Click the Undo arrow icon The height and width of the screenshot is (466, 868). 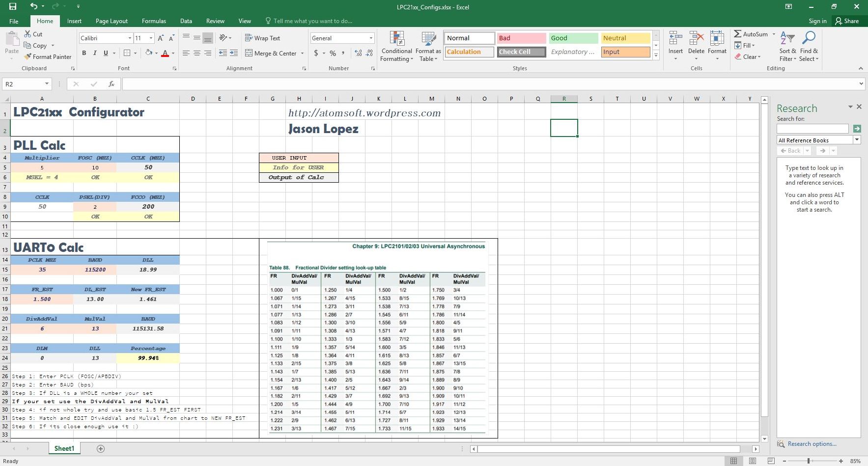click(x=33, y=6)
